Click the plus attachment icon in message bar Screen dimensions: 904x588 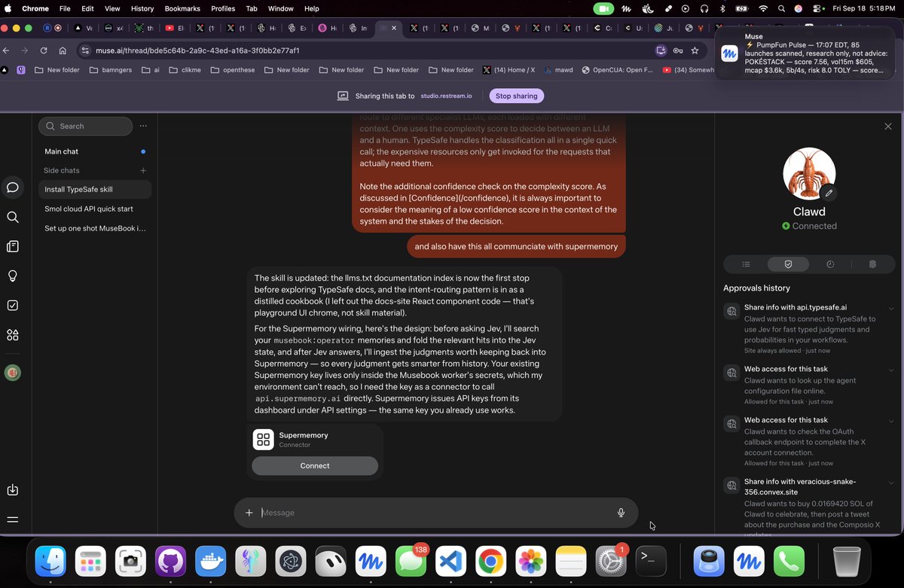(x=249, y=513)
